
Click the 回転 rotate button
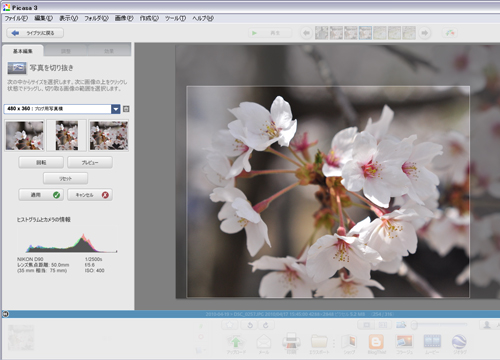pos(41,163)
